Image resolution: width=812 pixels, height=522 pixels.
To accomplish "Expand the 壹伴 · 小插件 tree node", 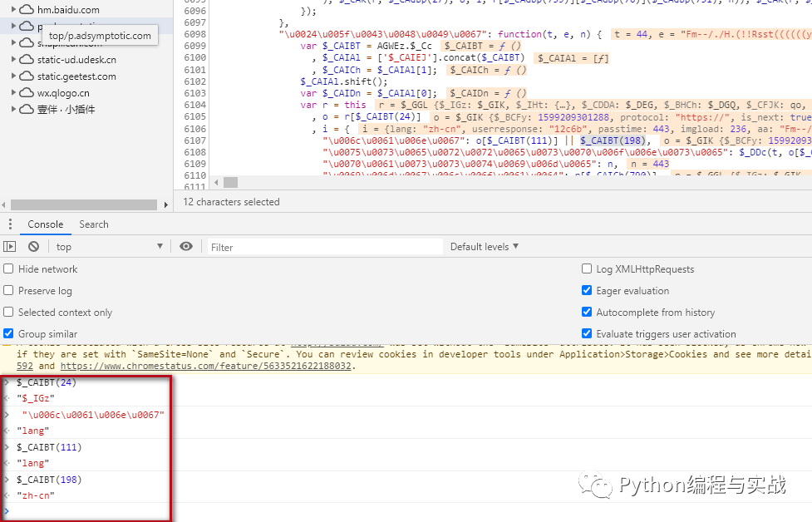I will (x=13, y=109).
